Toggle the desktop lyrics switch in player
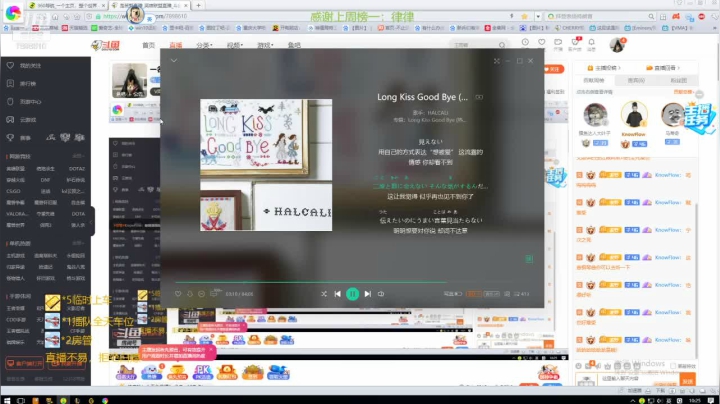Viewport: 720px width, 404px height. [453, 294]
